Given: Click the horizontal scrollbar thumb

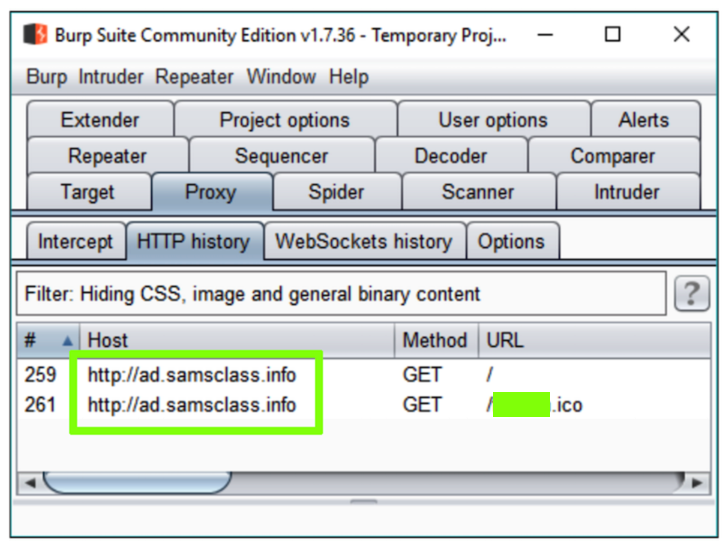Looking at the screenshot, I should [x=135, y=483].
